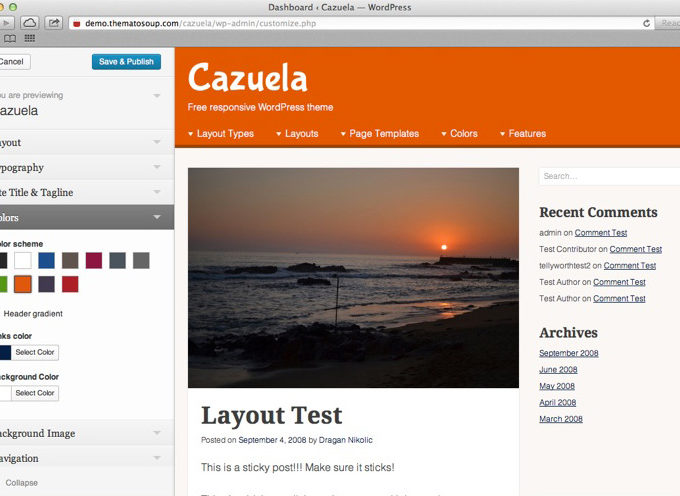Viewport: 680px width, 496px height.
Task: Click the Save & Publish button
Action: (x=126, y=62)
